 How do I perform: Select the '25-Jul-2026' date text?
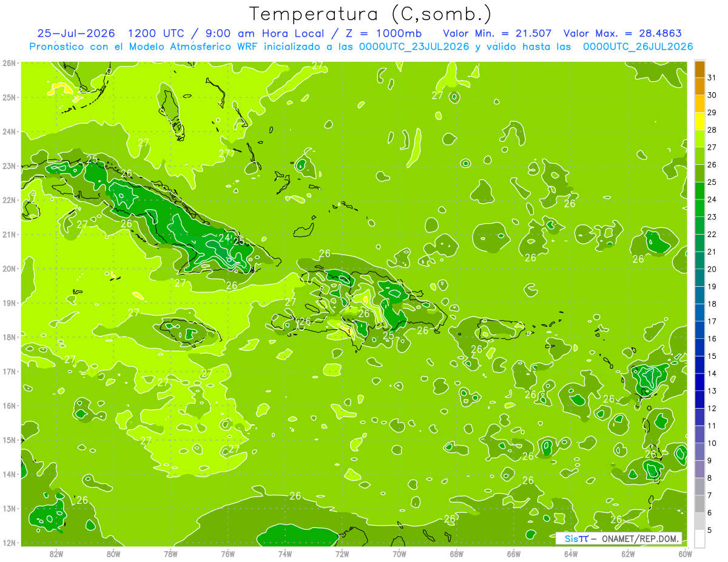coord(76,33)
